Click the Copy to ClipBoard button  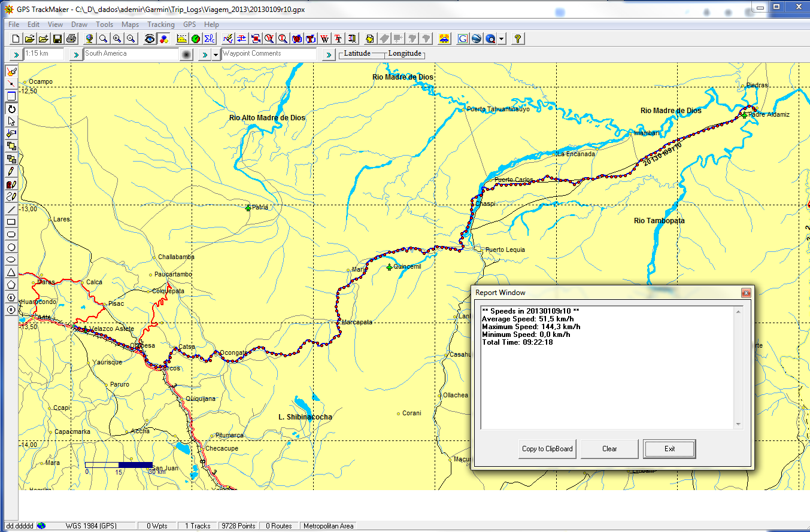click(547, 449)
